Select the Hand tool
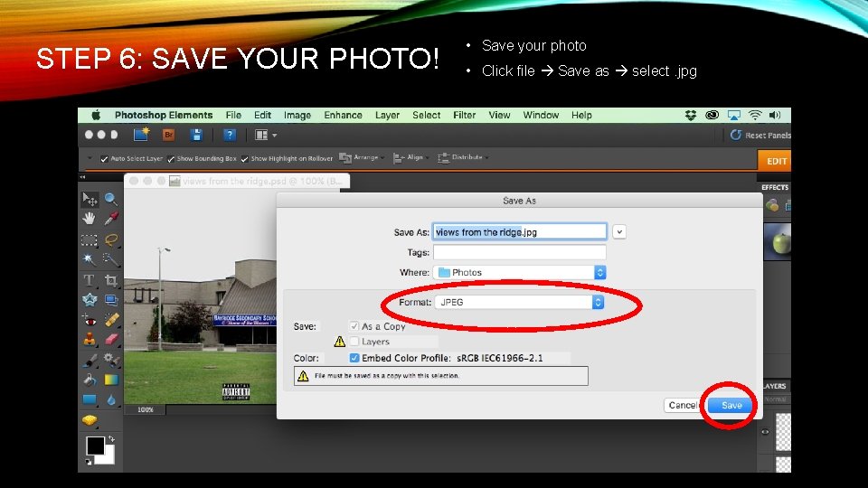868x488 pixels. (x=90, y=219)
